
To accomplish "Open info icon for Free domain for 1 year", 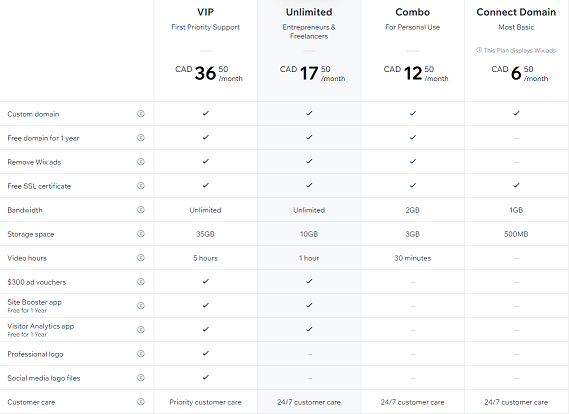I will tap(141, 138).
